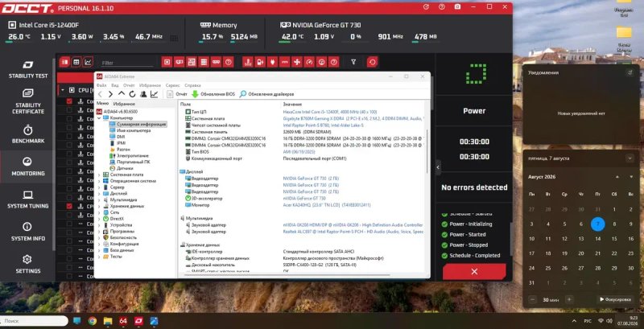The width and height of the screenshot is (644, 329).
Task: Open the Сервис menu in AIDA64
Action: (172, 85)
